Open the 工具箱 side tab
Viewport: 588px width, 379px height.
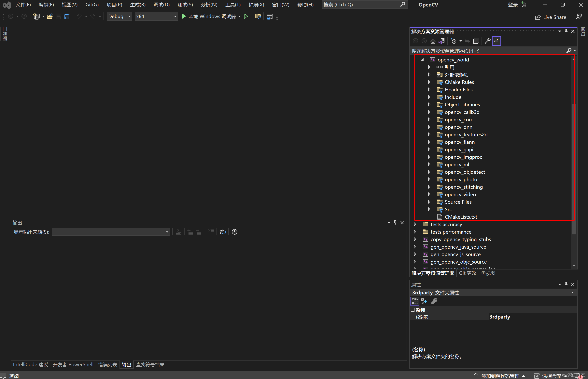tap(5, 34)
